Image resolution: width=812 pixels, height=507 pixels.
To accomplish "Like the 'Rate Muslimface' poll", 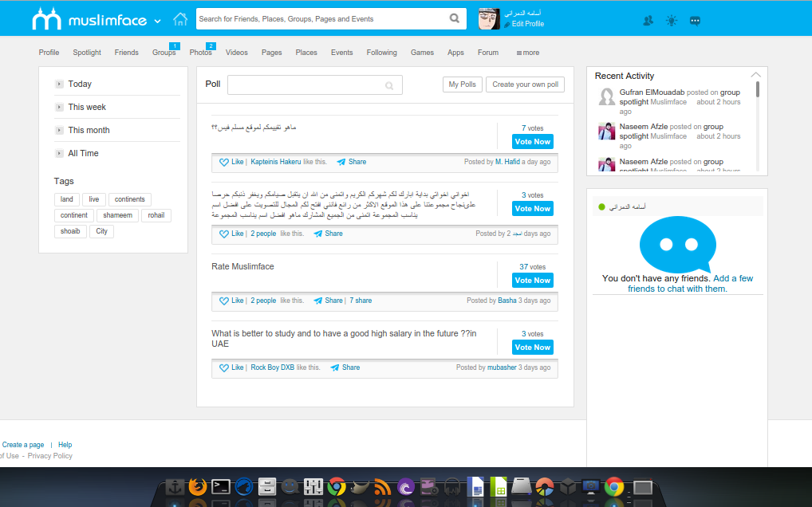I will click(231, 301).
